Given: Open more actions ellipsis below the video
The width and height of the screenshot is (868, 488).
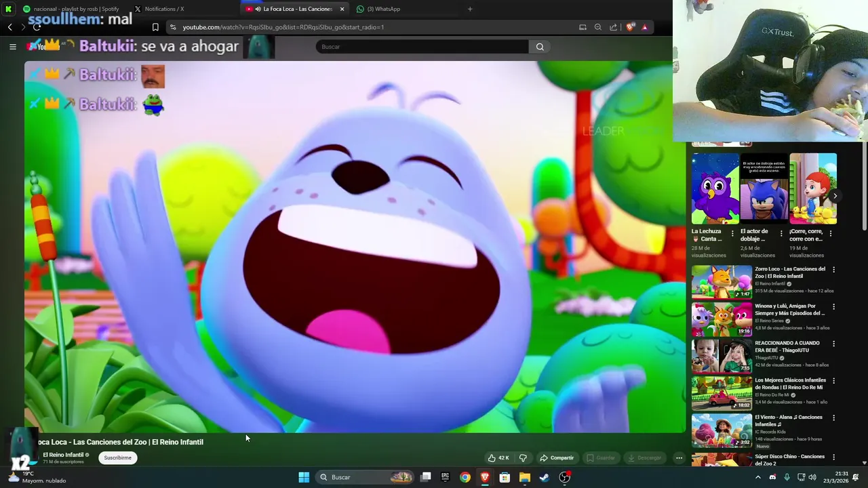Looking at the screenshot, I should pos(679,458).
